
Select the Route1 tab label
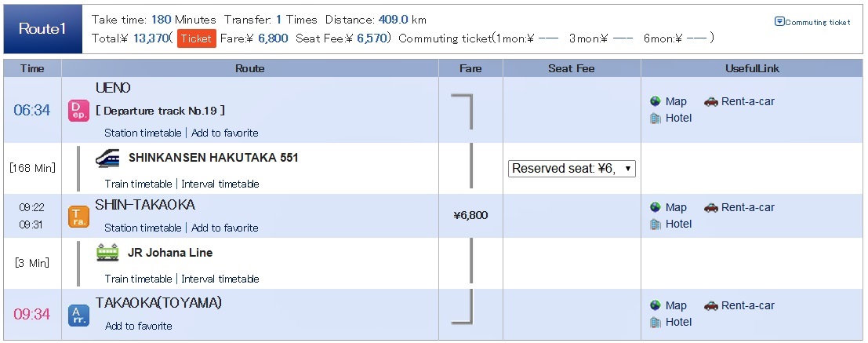click(42, 29)
